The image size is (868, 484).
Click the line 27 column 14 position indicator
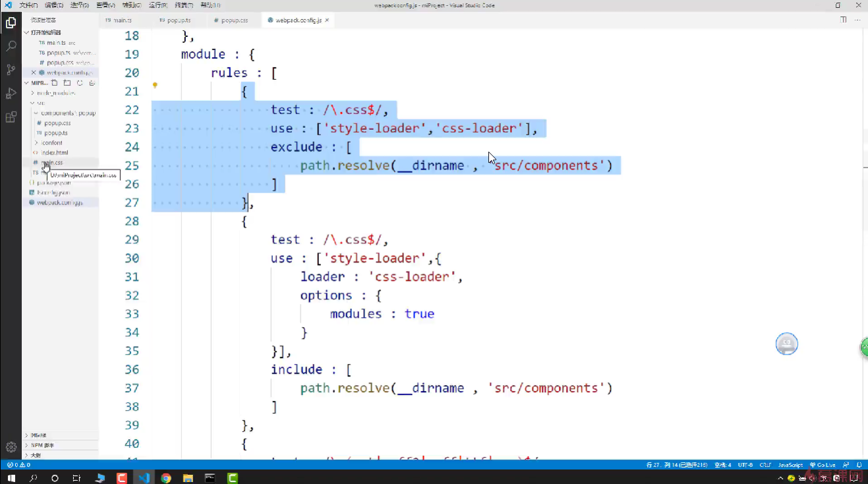pos(678,465)
